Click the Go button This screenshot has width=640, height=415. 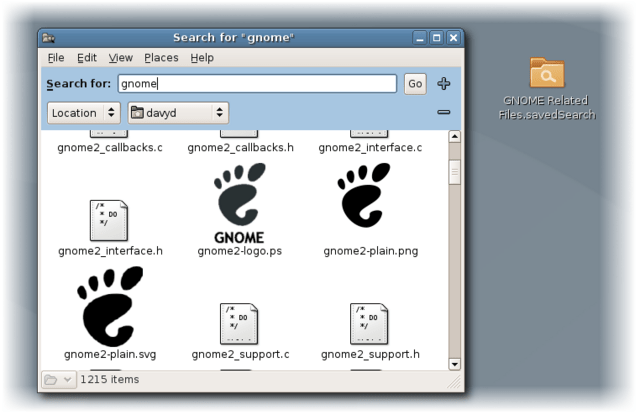415,84
